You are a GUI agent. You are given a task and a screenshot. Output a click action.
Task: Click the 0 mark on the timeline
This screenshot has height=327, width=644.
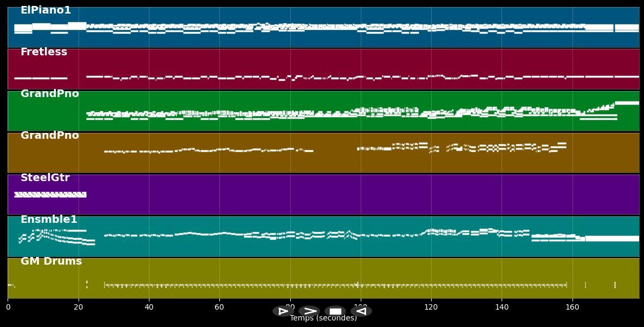[8, 306]
